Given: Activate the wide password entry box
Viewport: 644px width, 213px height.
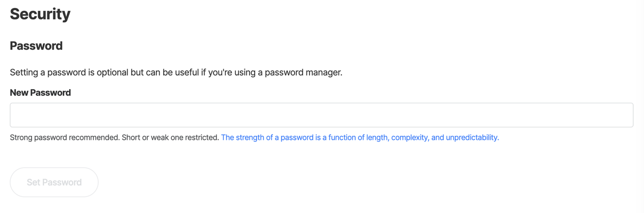Looking at the screenshot, I should tap(321, 115).
